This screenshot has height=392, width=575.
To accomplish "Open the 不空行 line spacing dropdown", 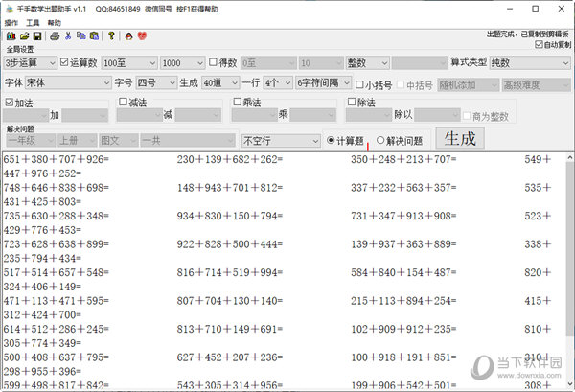I will (x=281, y=141).
